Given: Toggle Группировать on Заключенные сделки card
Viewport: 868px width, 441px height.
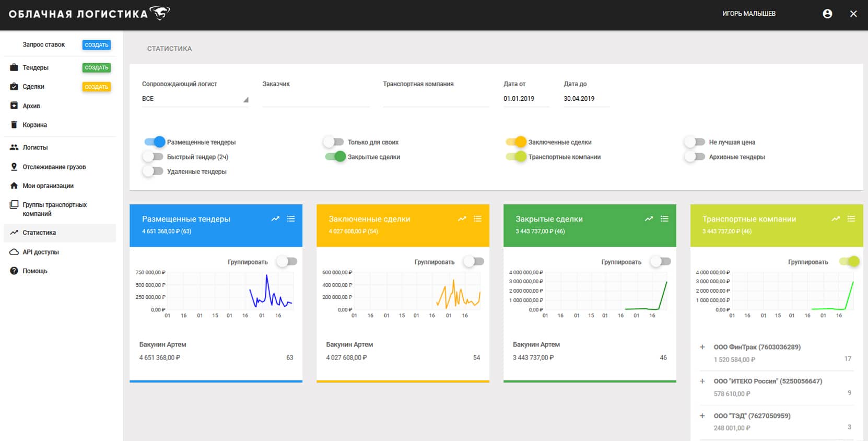Looking at the screenshot, I should pyautogui.click(x=474, y=261).
